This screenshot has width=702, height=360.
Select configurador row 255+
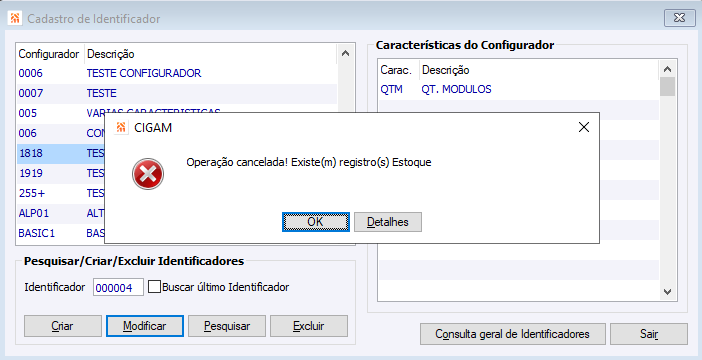(60, 193)
